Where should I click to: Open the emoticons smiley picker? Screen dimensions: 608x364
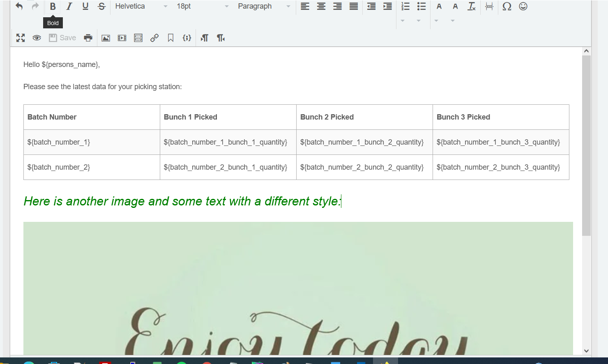(x=523, y=6)
